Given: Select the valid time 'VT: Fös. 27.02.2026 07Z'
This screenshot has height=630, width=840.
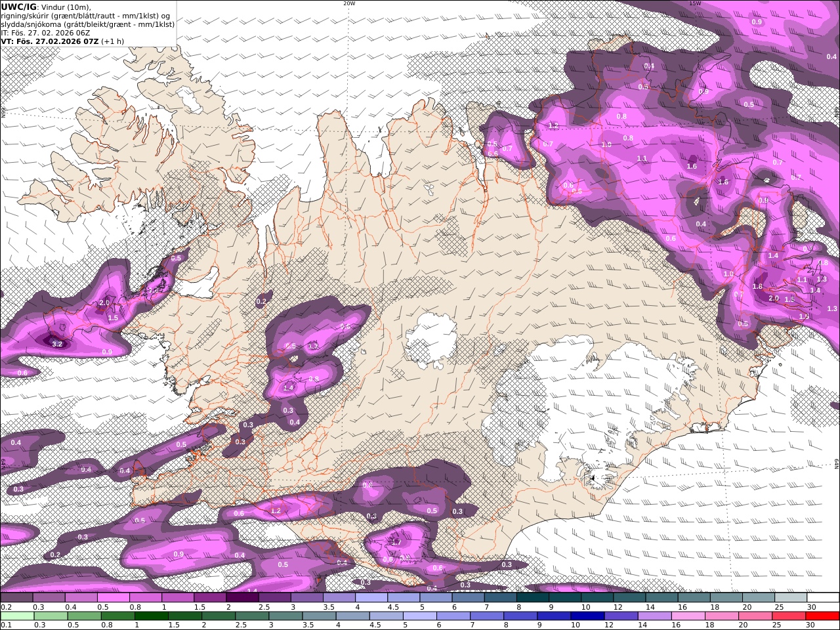Looking at the screenshot, I should pos(49,41).
